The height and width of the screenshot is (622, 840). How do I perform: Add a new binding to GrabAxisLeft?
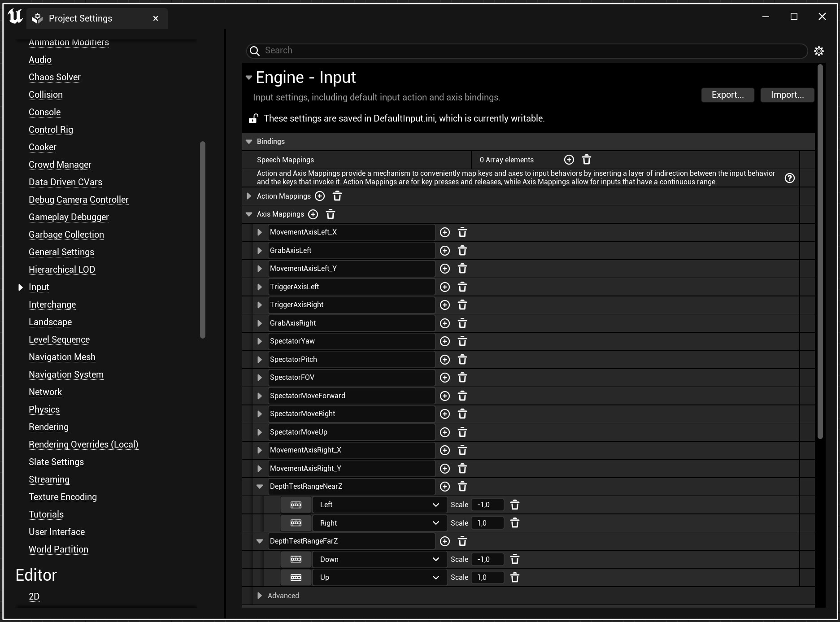(444, 250)
